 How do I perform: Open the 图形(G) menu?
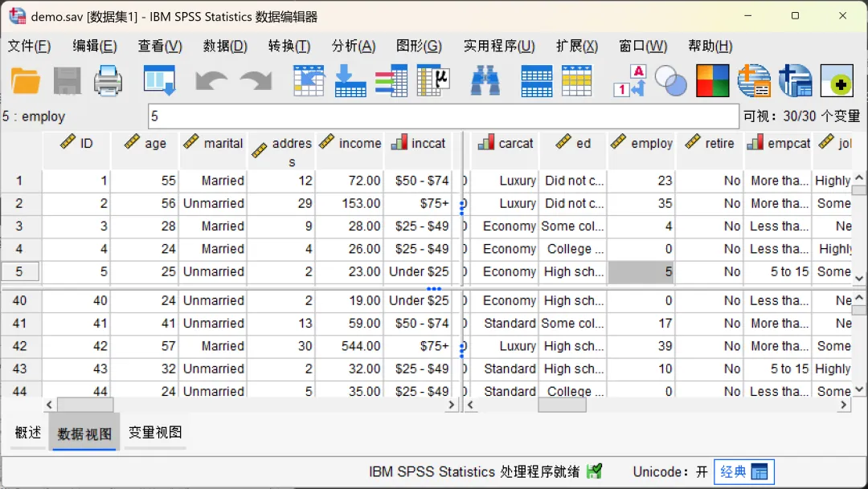tap(419, 46)
